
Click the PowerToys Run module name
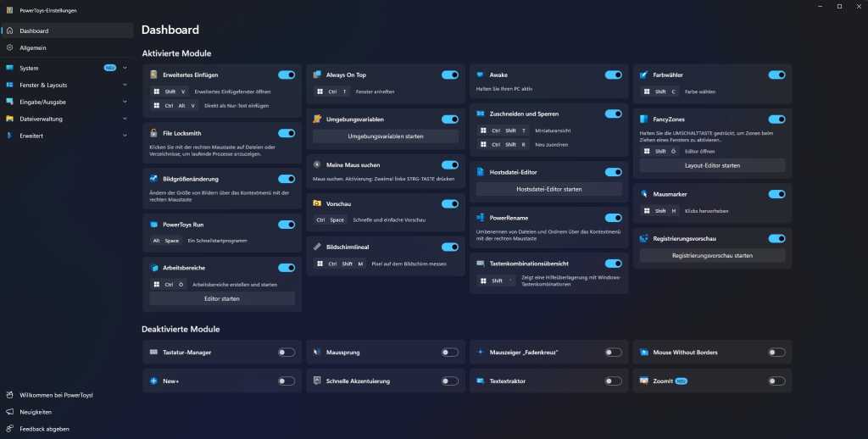coord(183,225)
